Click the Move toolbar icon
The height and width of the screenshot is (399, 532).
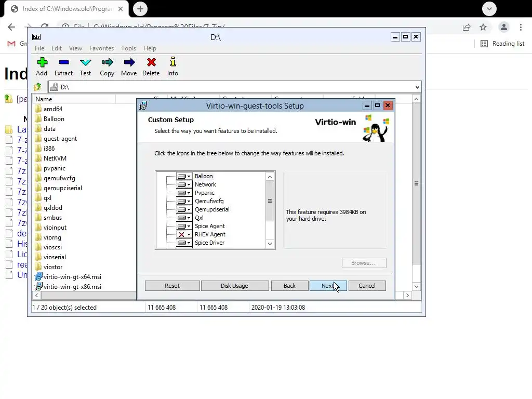coord(129,66)
